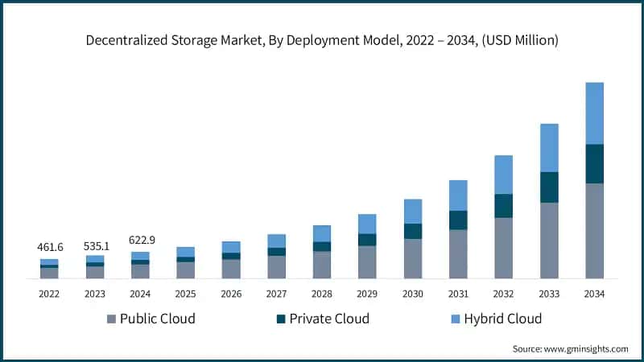Click the 2022 axis label
The image size is (644, 362).
49,294
